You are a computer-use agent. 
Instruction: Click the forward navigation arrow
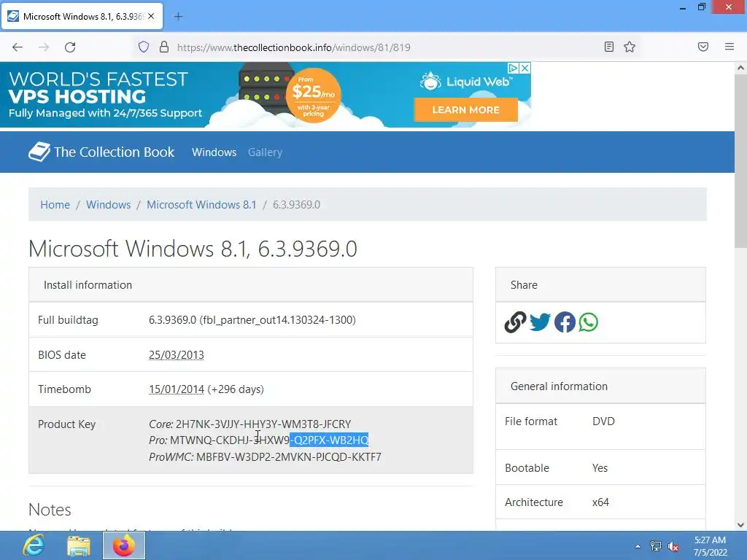tap(44, 47)
